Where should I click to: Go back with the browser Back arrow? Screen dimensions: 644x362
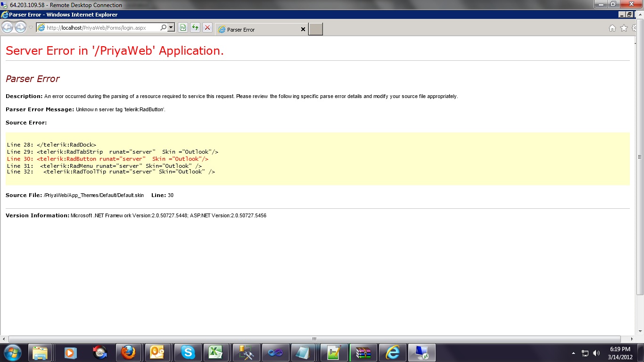point(8,27)
